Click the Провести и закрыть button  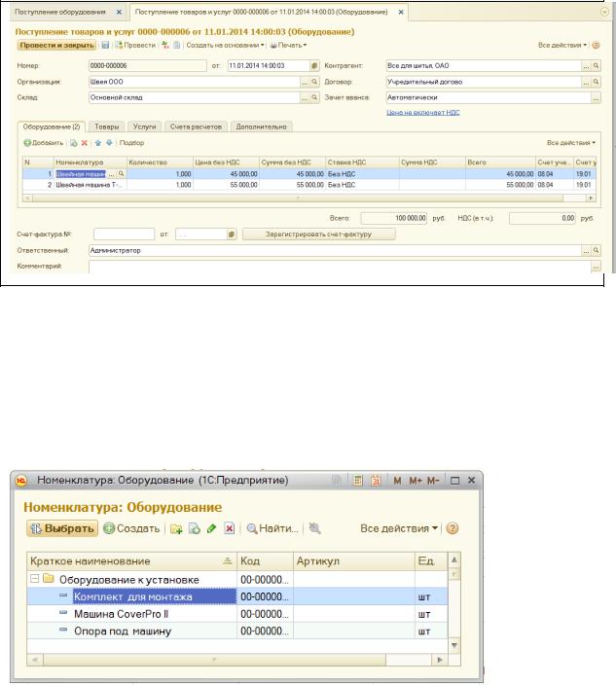click(56, 45)
